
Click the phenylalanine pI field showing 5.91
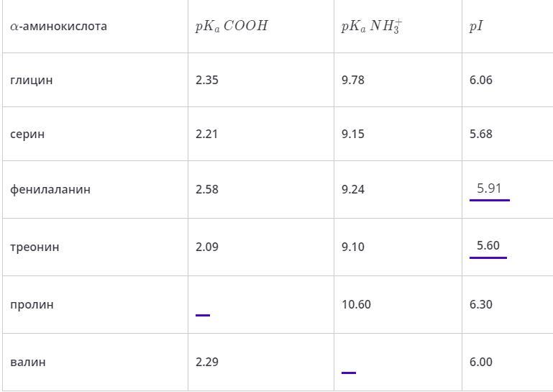489,189
